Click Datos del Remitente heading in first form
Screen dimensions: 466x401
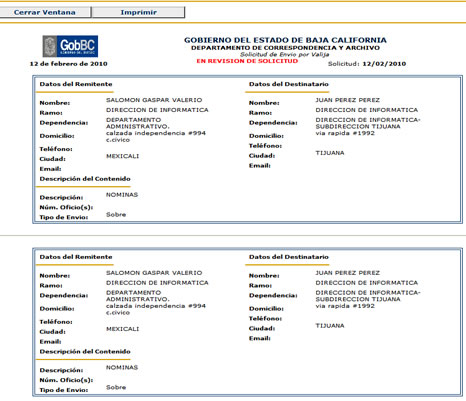(x=76, y=84)
